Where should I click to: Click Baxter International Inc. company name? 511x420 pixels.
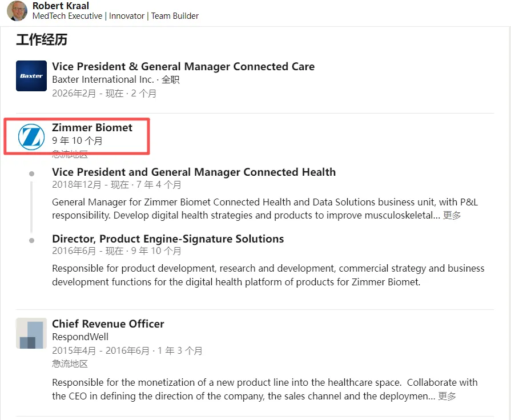pyautogui.click(x=103, y=80)
